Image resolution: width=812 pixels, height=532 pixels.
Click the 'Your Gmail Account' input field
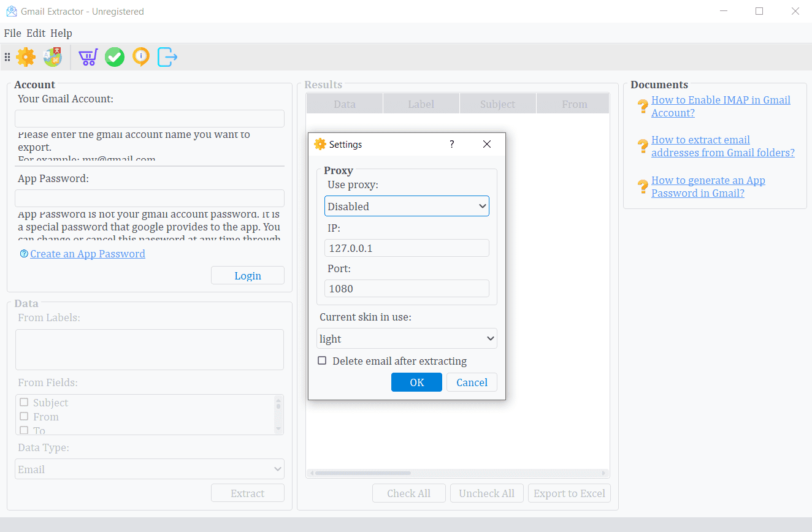(150, 118)
